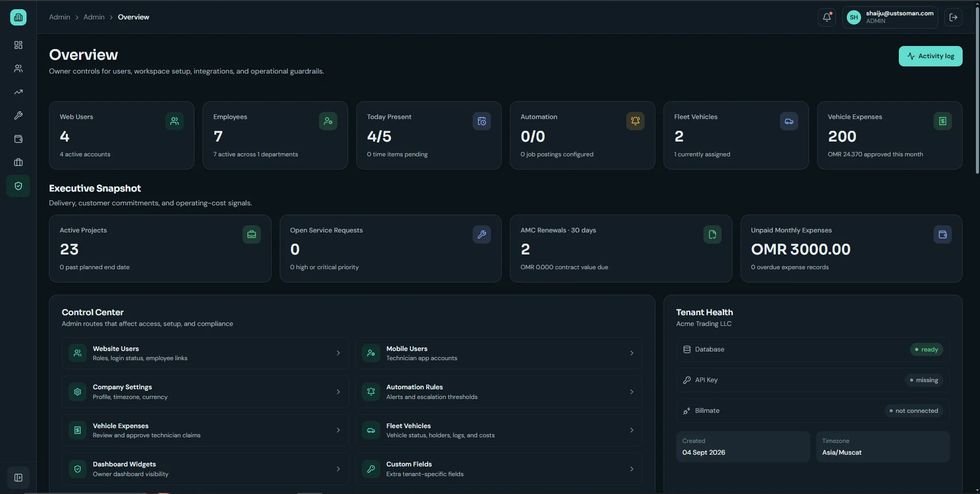The image size is (980, 494).
Task: Click the 'Acme Trading LLC' tenant name
Action: (x=704, y=324)
